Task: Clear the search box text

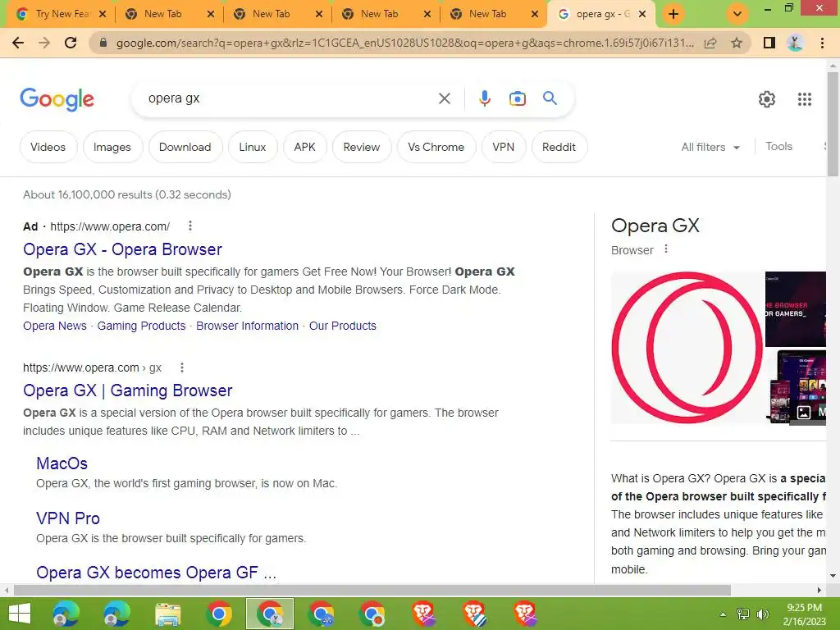Action: point(444,98)
